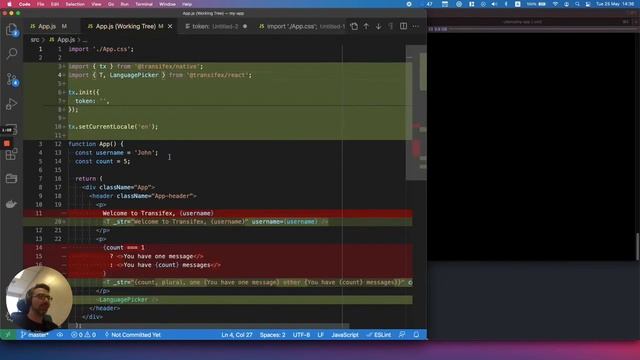Viewport: 640px width, 360px height.
Task: Open the folder icon view in activity bar
Action: coord(11,178)
